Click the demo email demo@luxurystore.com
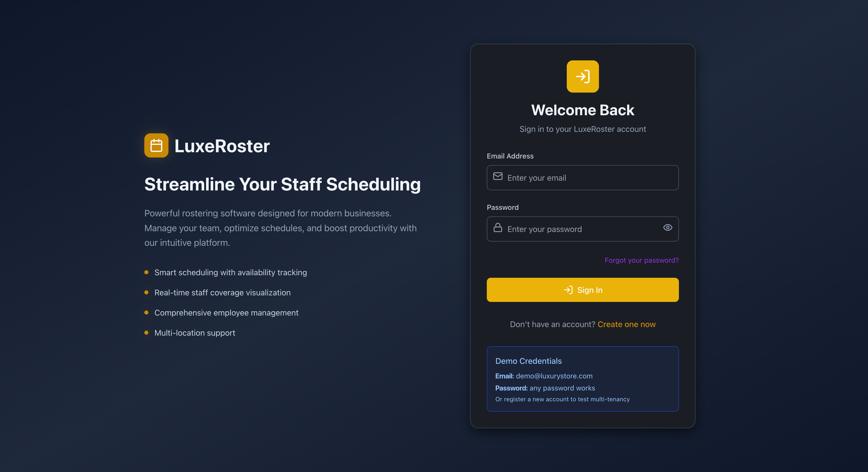Image resolution: width=868 pixels, height=472 pixels. [x=554, y=376]
